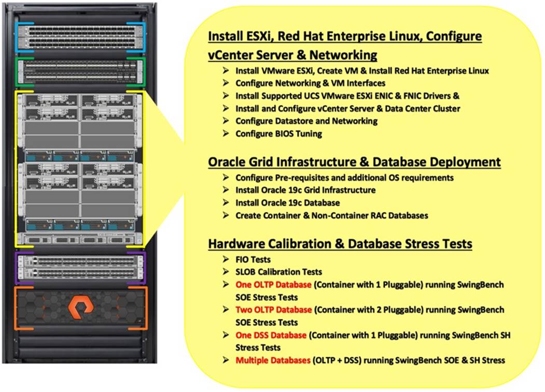This screenshot has width=545, height=392.
Task: Click 'Oracle Grid Infrastructure & Database Deployment' heading
Action: point(355,162)
